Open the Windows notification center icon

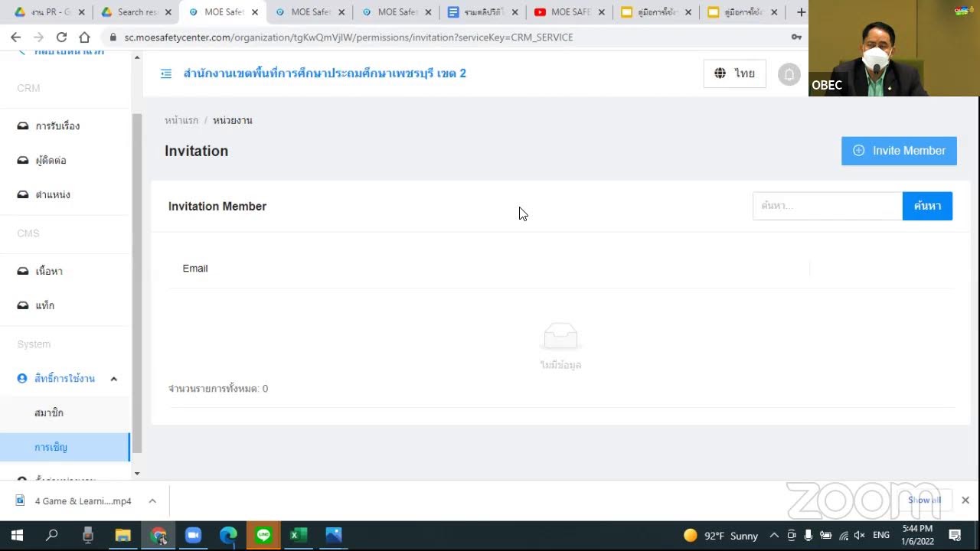[955, 535]
